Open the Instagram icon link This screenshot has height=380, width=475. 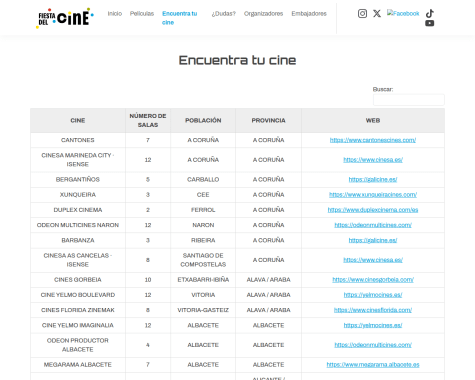tap(362, 13)
